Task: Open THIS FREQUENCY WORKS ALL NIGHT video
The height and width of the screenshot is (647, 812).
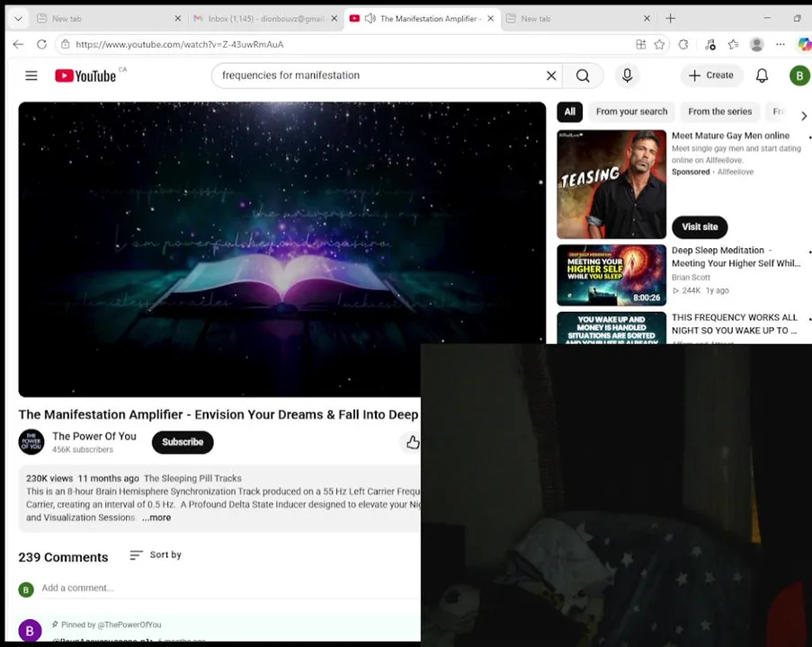Action: 735,324
